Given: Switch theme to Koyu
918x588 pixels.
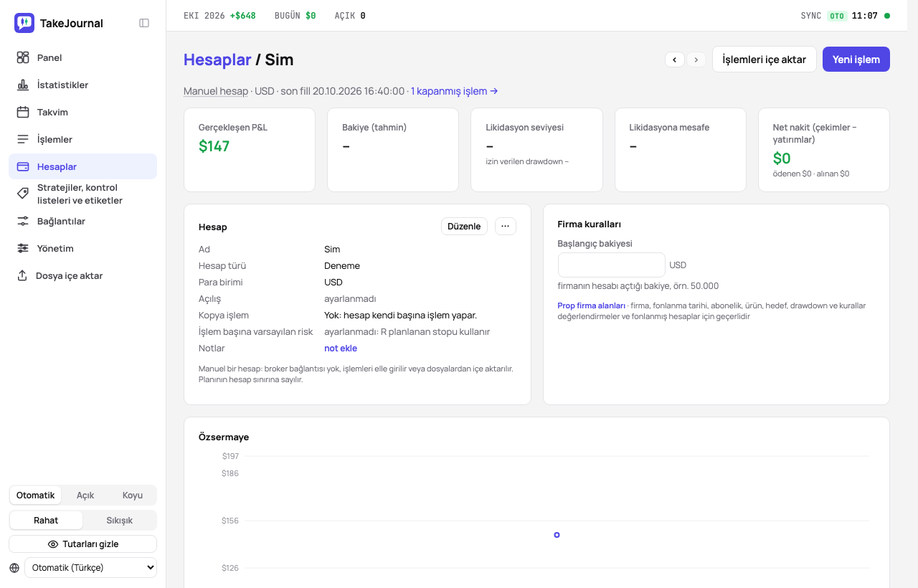Looking at the screenshot, I should [x=133, y=495].
